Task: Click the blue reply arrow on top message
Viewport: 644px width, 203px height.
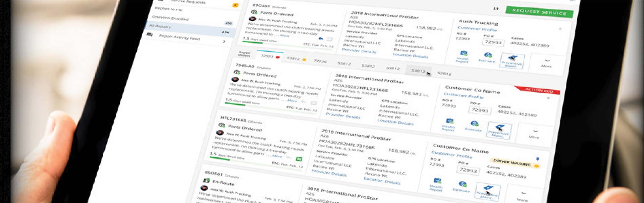Action: 321,39
